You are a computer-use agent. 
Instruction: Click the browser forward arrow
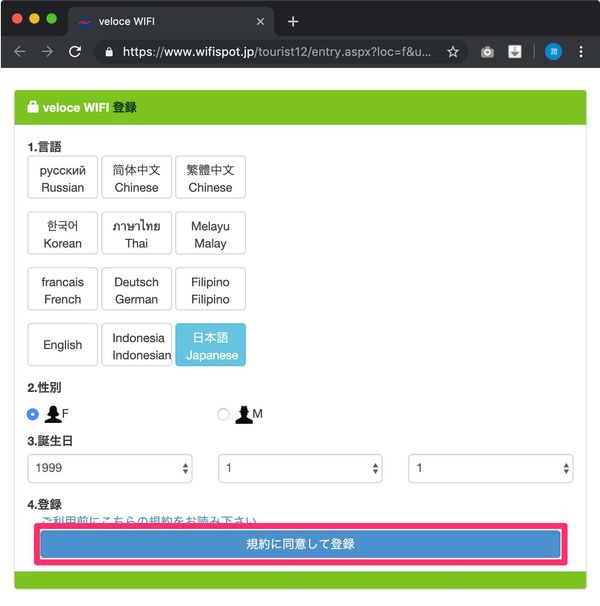(x=47, y=51)
